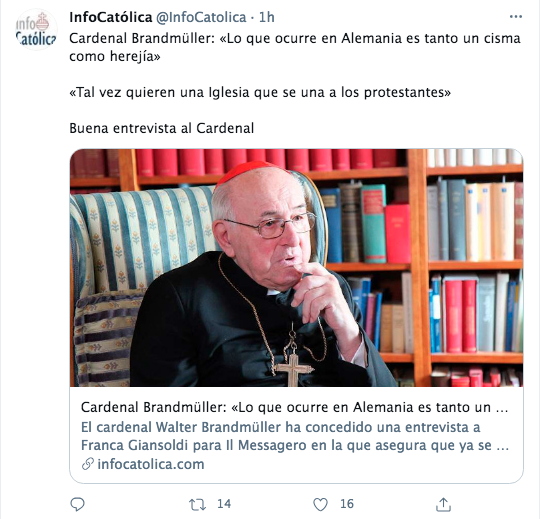Viewport: 541px width, 519px height.
Task: Like the tweet with the heart icon
Action: pos(320,505)
